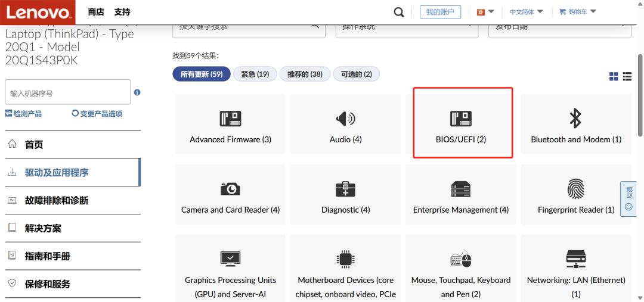The width and height of the screenshot is (644, 302).
Task: Open 保修和服务 in sidebar
Action: pyautogui.click(x=73, y=284)
